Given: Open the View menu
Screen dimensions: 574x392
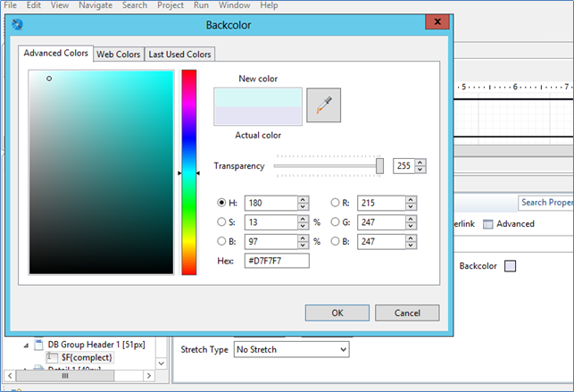Looking at the screenshot, I should [x=60, y=5].
